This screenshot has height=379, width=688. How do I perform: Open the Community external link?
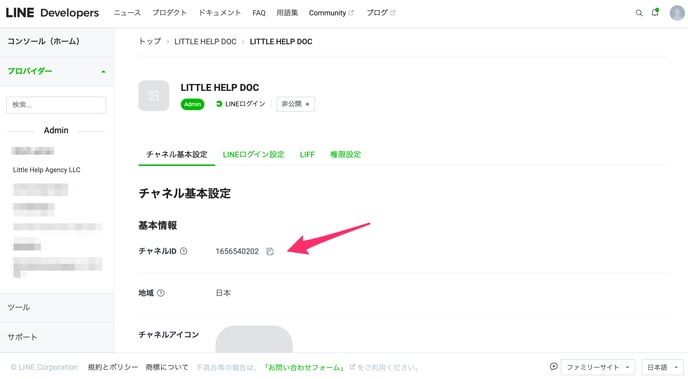tap(331, 13)
